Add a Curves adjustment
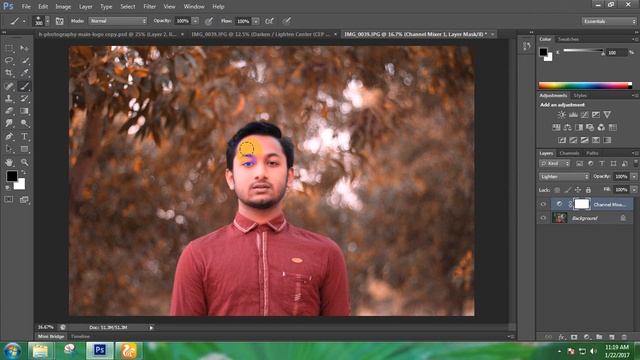This screenshot has width=640, height=360. pyautogui.click(x=584, y=115)
